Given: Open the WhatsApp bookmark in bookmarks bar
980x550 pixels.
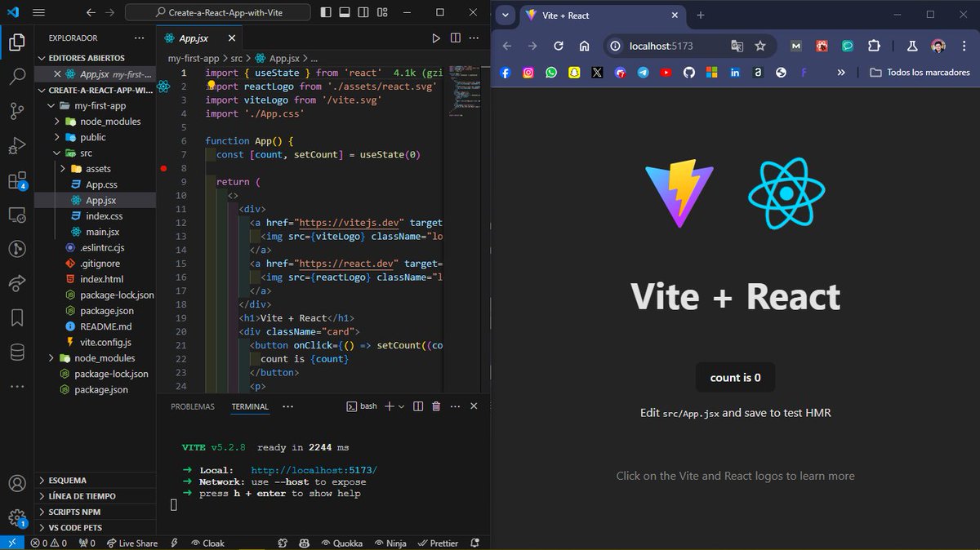Looking at the screenshot, I should click(551, 73).
